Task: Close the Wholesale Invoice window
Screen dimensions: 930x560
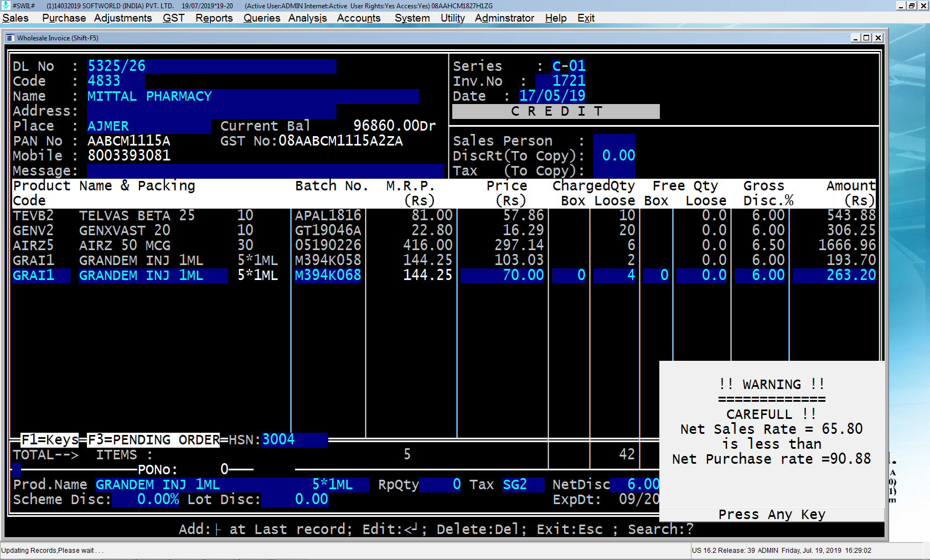Action: (878, 38)
